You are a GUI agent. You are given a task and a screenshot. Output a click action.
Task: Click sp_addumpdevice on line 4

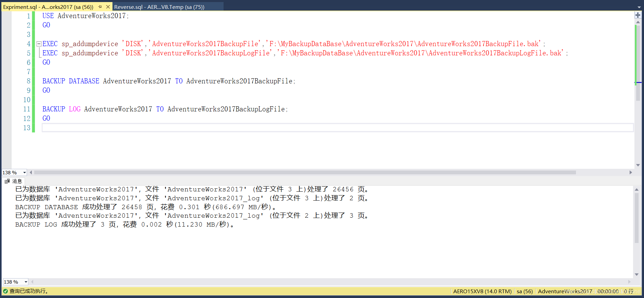(90, 44)
